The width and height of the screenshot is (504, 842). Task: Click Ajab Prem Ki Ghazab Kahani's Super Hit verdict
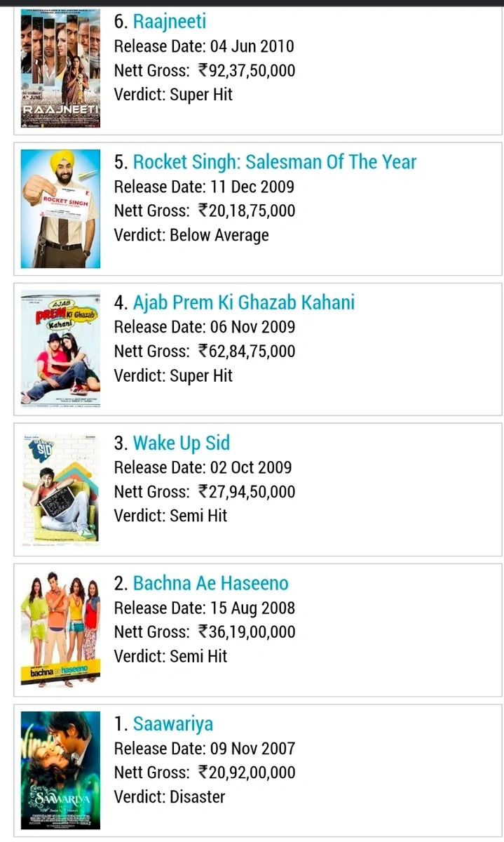coord(201,375)
